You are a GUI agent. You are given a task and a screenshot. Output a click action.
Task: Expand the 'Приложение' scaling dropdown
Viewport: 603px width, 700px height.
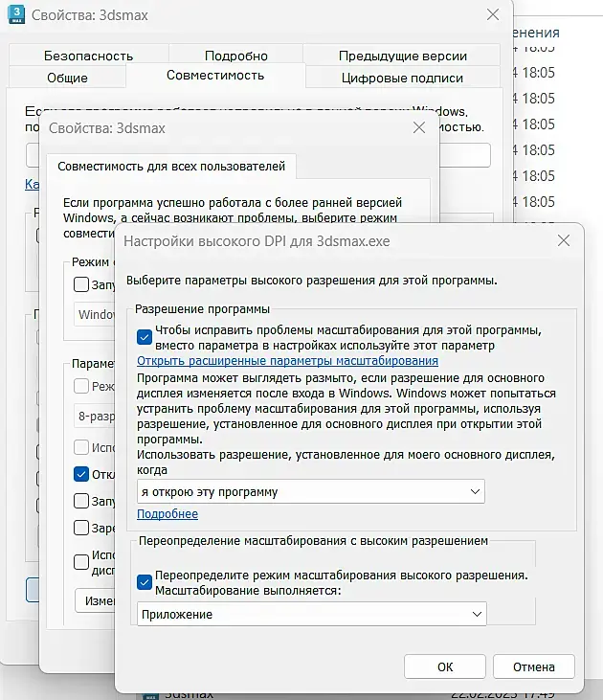pyautogui.click(x=311, y=614)
